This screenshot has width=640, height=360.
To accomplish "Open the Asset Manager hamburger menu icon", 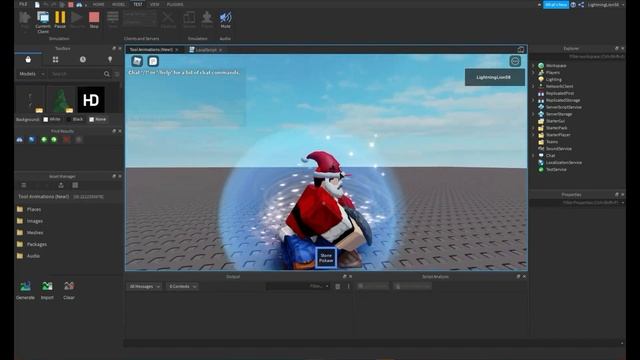I will (x=24, y=185).
